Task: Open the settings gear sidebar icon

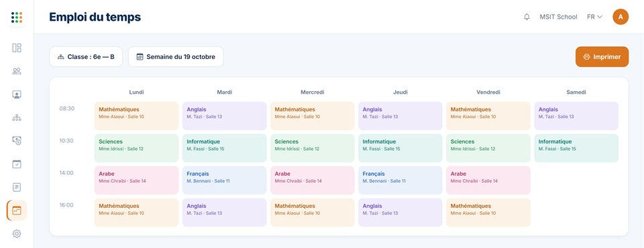Action: pyautogui.click(x=17, y=234)
